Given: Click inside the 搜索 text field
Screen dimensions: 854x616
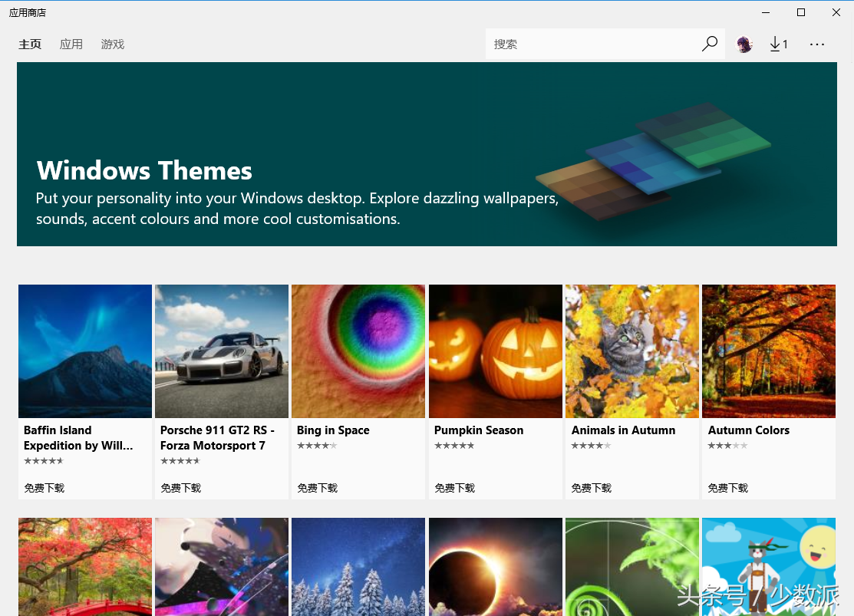Looking at the screenshot, I should 591,44.
